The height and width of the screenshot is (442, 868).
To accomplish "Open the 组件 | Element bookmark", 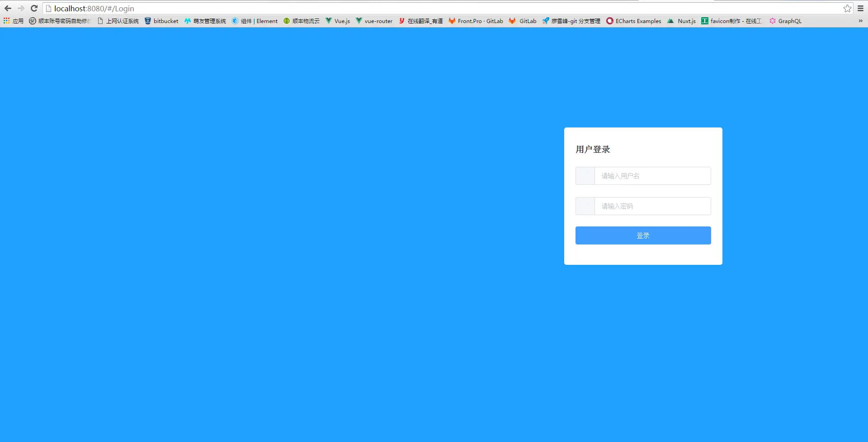I will (x=255, y=21).
